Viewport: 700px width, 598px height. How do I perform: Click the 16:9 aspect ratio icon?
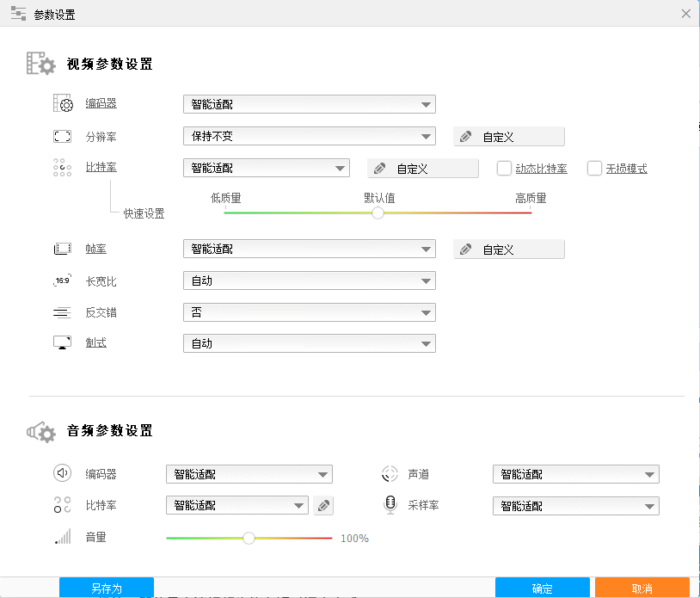62,280
